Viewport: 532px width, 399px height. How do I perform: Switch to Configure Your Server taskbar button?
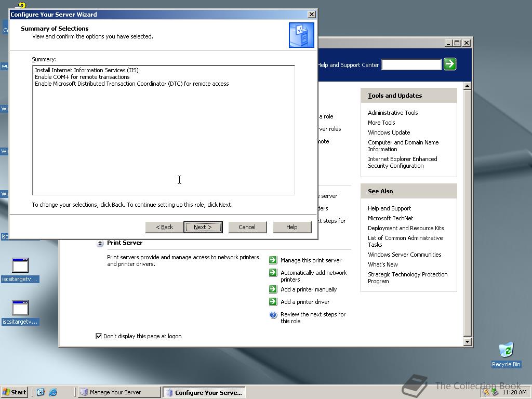click(204, 393)
